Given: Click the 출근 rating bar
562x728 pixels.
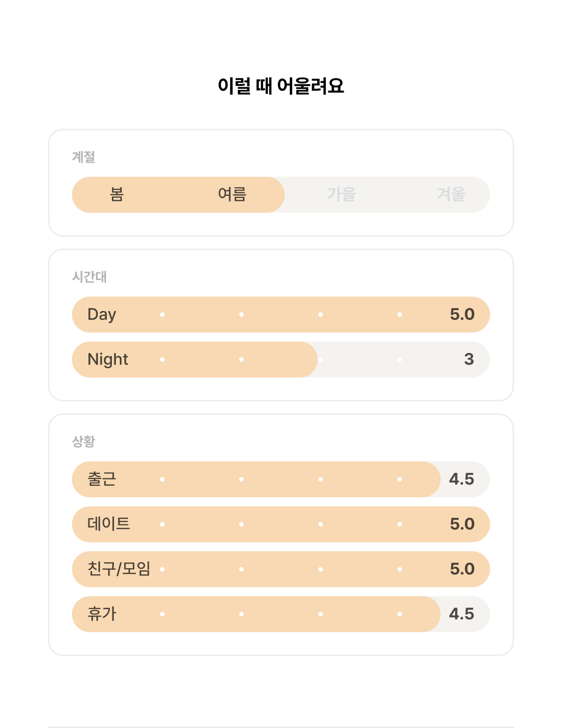Looking at the screenshot, I should pos(281,479).
